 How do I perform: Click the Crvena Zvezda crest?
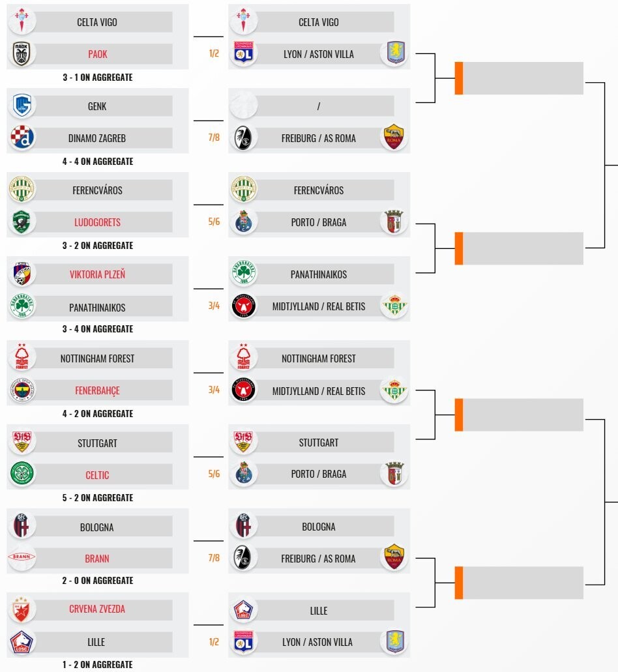22,609
